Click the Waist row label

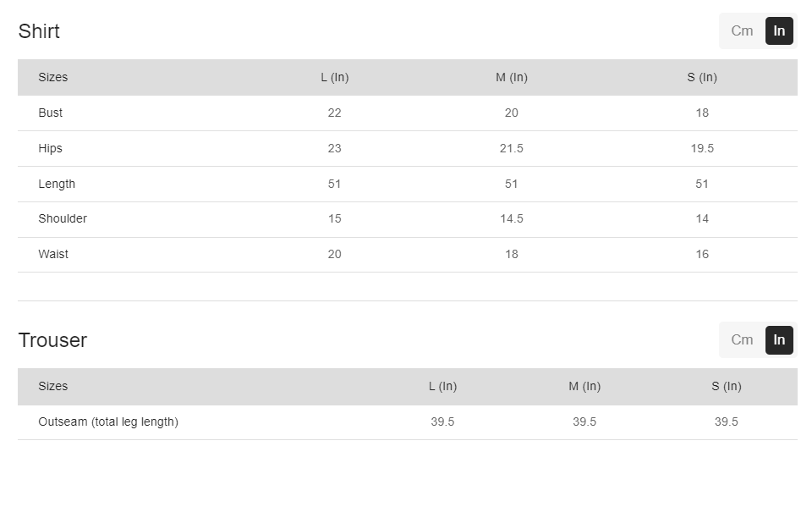pyautogui.click(x=53, y=254)
